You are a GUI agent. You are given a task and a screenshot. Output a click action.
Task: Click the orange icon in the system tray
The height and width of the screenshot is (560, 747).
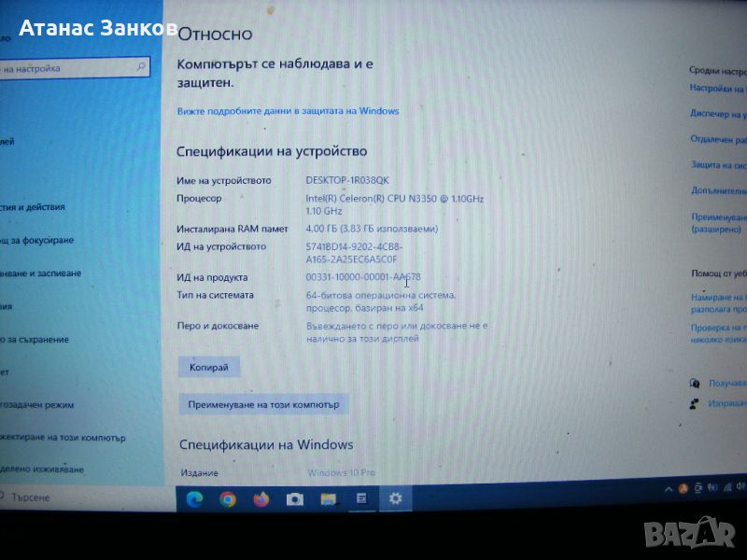coord(683,488)
